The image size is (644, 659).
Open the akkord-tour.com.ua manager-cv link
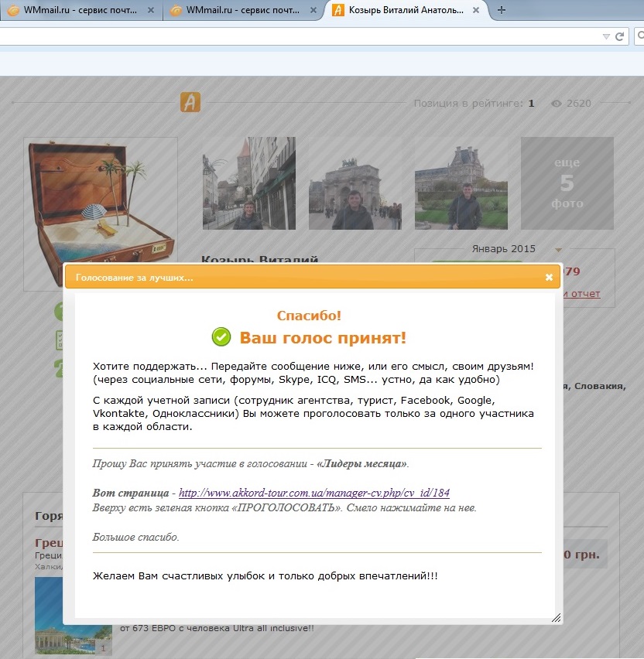(314, 493)
